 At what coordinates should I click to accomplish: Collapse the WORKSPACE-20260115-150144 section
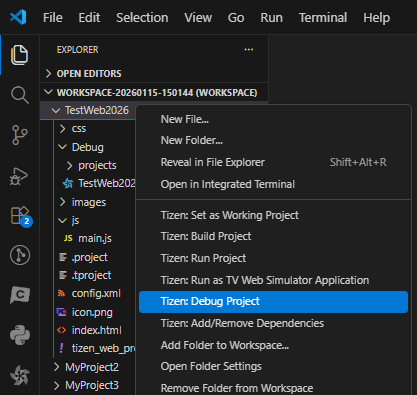49,92
